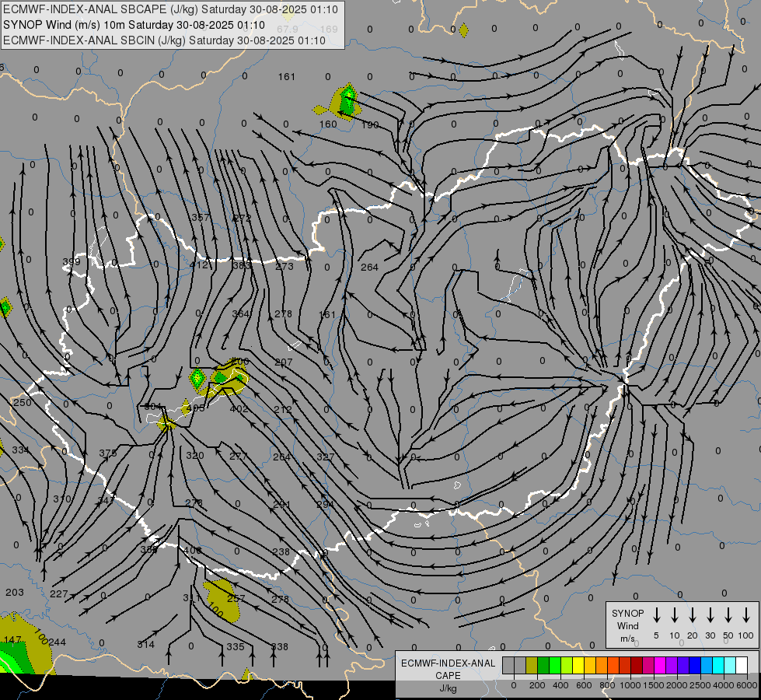This screenshot has width=761, height=700.
Task: Click the map value 399
Action: pos(72,262)
